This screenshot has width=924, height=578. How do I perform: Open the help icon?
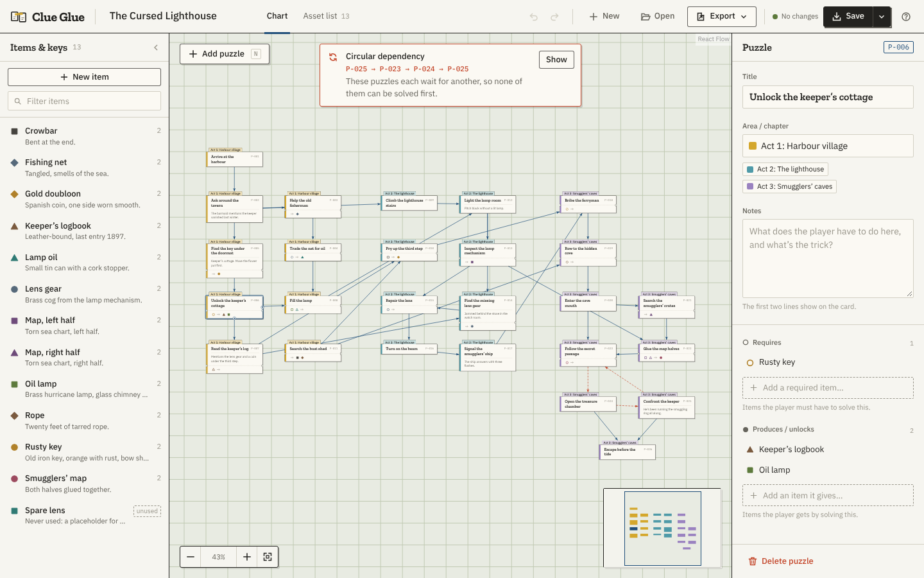click(x=906, y=17)
